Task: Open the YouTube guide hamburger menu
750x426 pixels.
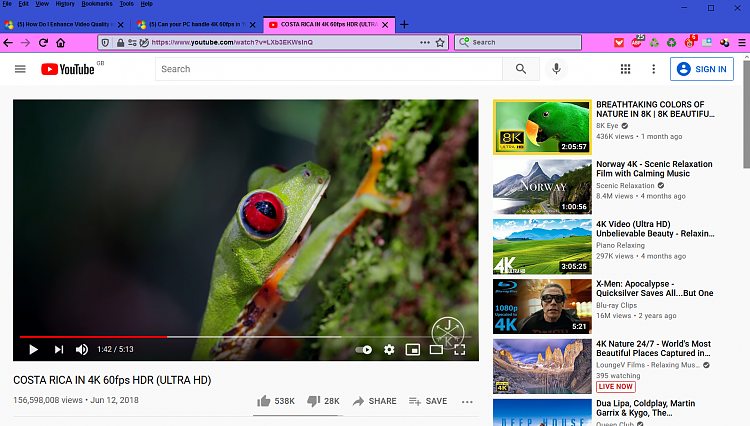Action: (20, 69)
